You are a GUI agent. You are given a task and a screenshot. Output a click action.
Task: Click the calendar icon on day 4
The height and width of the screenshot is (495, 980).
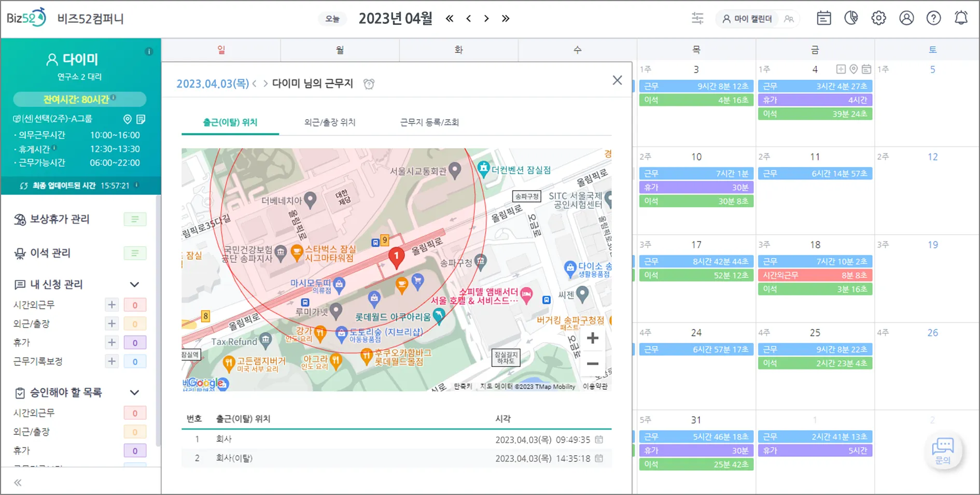point(866,69)
